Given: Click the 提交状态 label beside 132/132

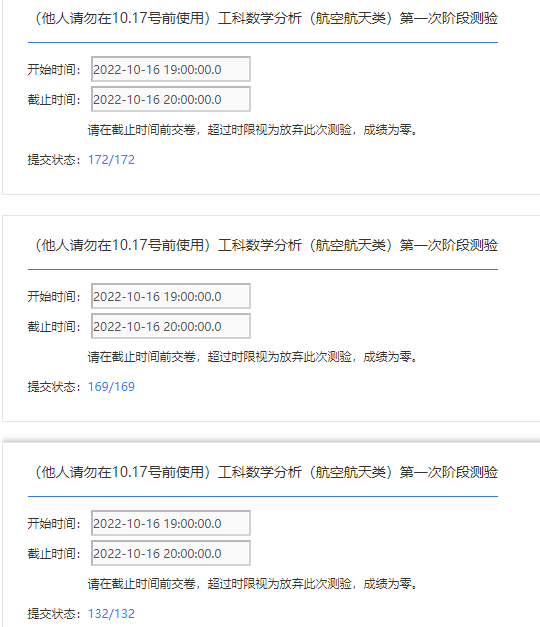Looking at the screenshot, I should click(54, 613).
